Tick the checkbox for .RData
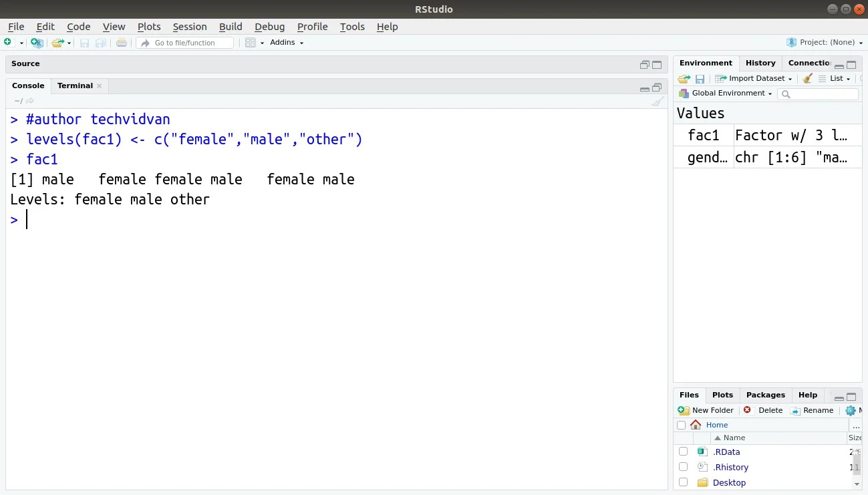Viewport: 868px width, 495px height. tap(683, 452)
